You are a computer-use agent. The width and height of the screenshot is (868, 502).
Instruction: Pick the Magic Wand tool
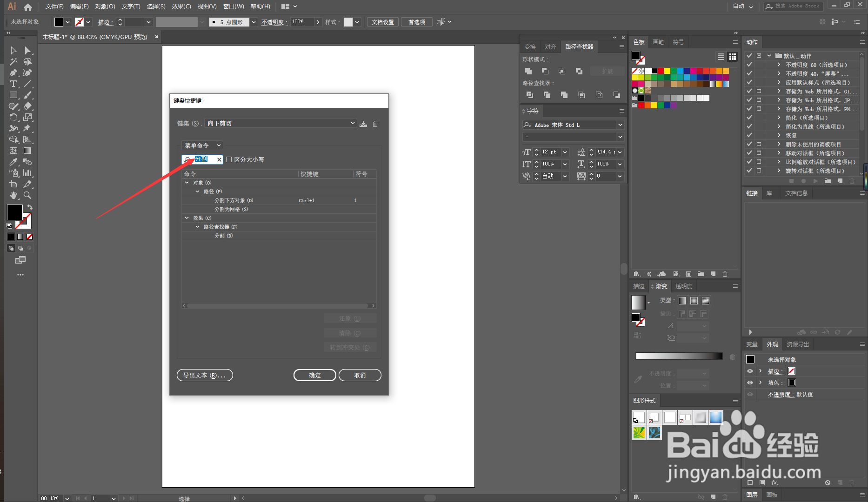pos(13,61)
